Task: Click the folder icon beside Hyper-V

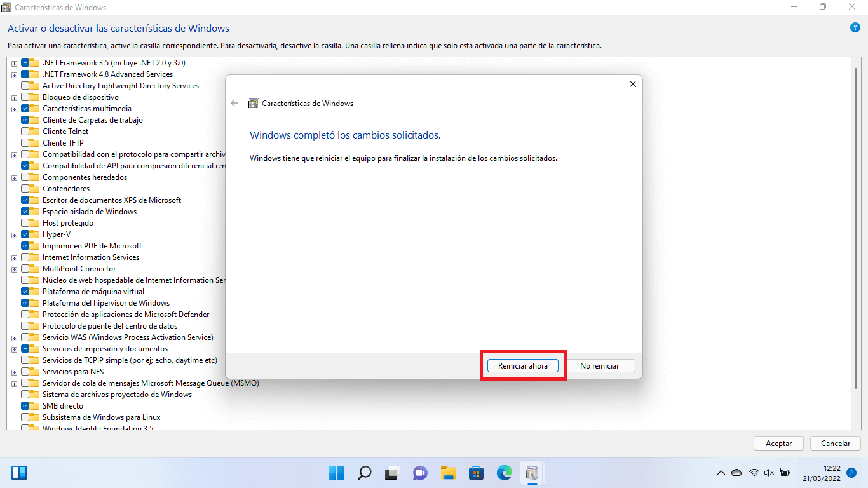Action: click(x=35, y=234)
